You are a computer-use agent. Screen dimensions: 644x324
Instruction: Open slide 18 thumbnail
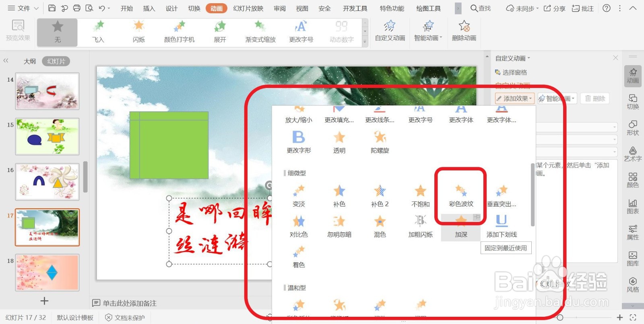pos(47,273)
